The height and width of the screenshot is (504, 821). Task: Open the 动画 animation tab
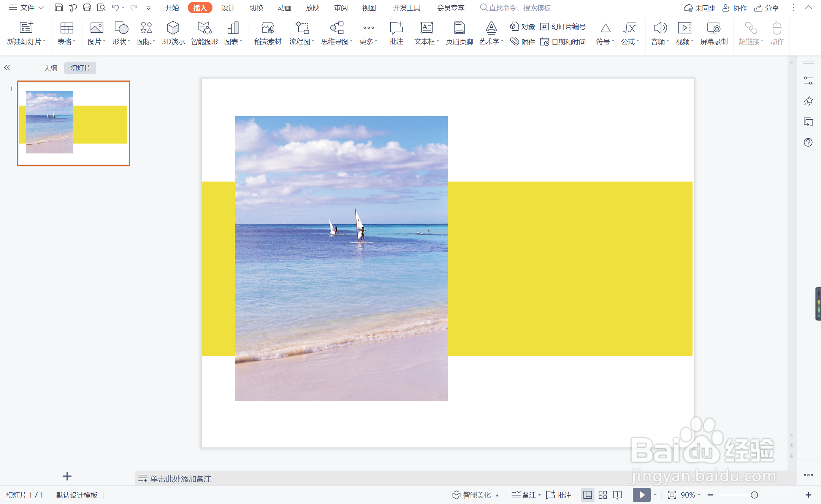point(285,8)
